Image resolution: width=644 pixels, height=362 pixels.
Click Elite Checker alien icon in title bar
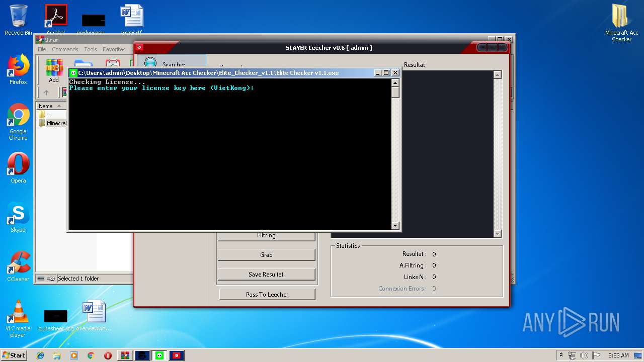(x=73, y=73)
